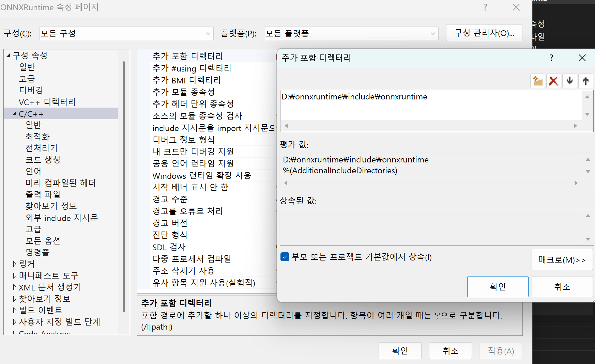Open the 플랫폼 platform dropdown

pyautogui.click(x=351, y=33)
